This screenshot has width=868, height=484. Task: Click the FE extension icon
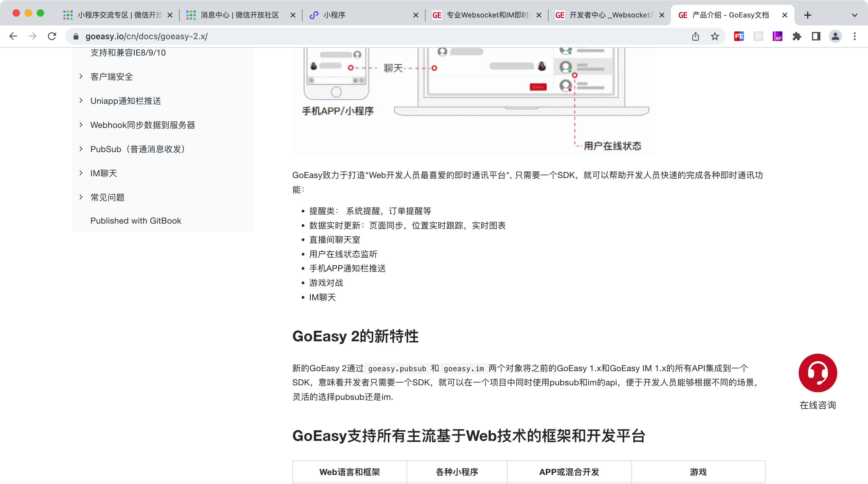click(739, 37)
